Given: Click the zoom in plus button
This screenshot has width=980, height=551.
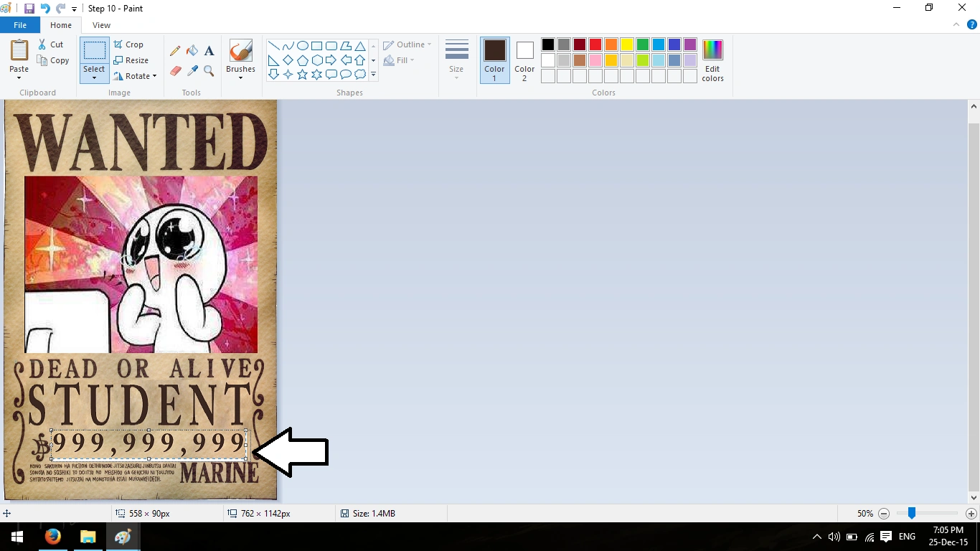Looking at the screenshot, I should click(971, 514).
